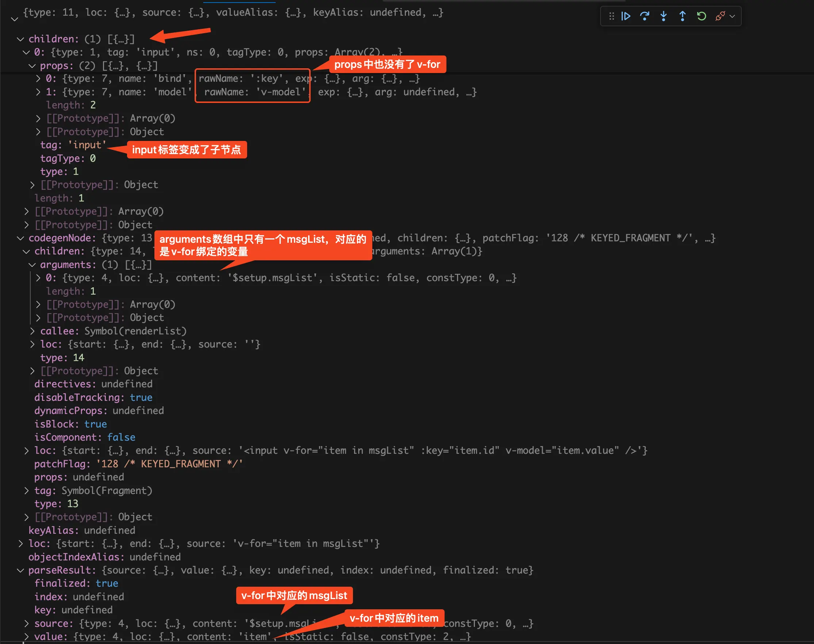Expand props item 1 with rawName 'v-model'
Viewport: 814px width, 644px height.
pos(38,92)
